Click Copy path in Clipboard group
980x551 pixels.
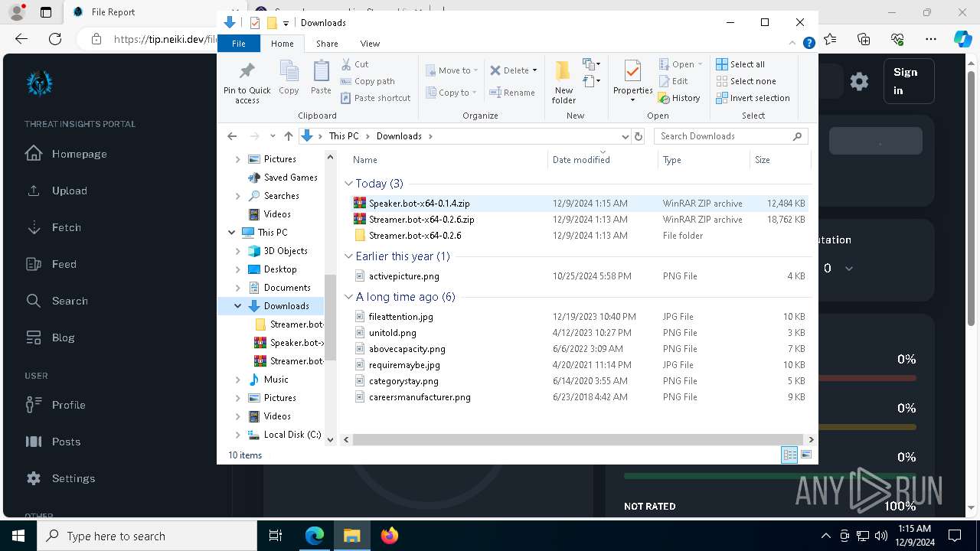pos(367,81)
